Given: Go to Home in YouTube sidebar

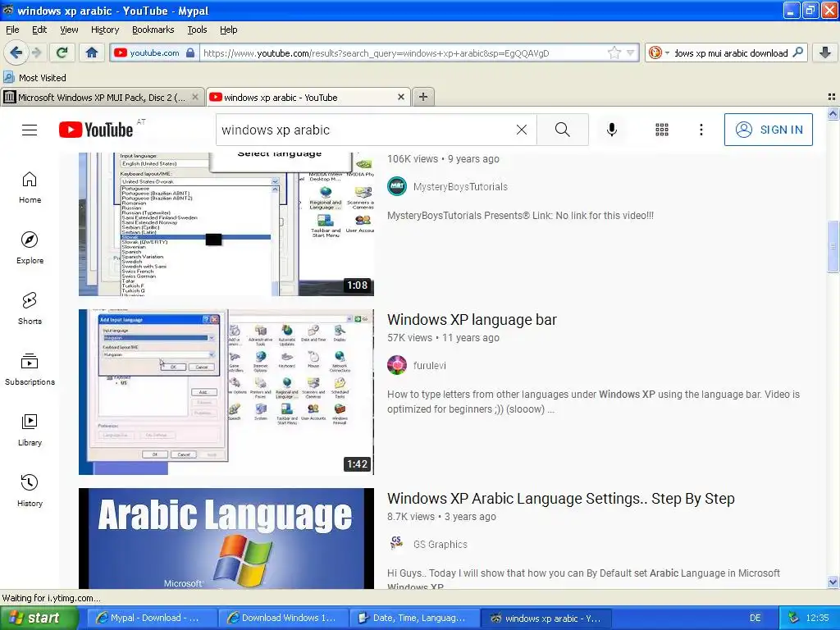Looking at the screenshot, I should pyautogui.click(x=30, y=188).
